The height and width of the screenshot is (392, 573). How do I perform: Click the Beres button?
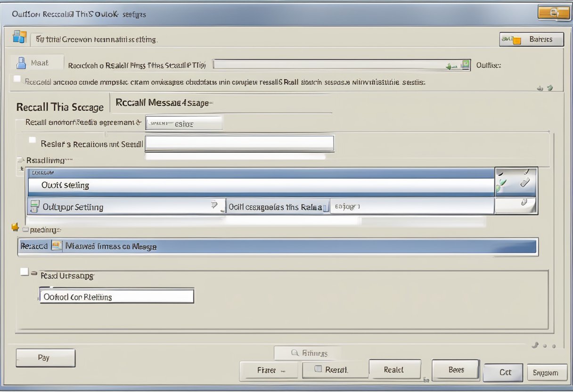pyautogui.click(x=455, y=370)
